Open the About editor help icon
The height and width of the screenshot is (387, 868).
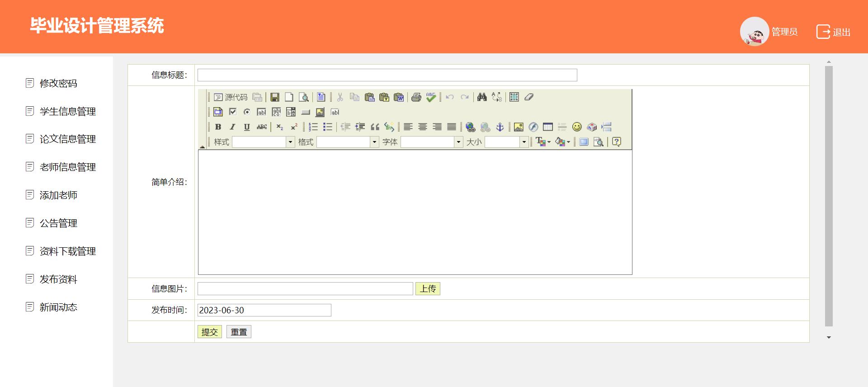pos(616,142)
